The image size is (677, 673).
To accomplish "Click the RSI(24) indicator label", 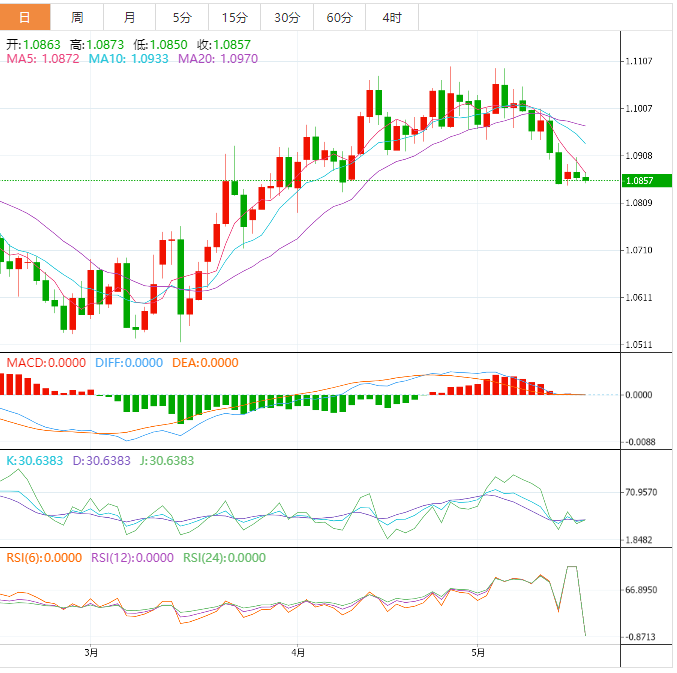I will click(x=225, y=558).
